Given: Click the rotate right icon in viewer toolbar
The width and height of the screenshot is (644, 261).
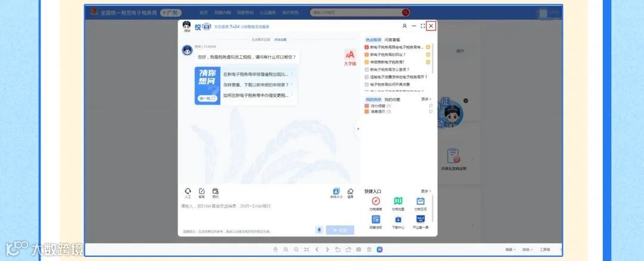Looking at the screenshot, I should pos(348,250).
